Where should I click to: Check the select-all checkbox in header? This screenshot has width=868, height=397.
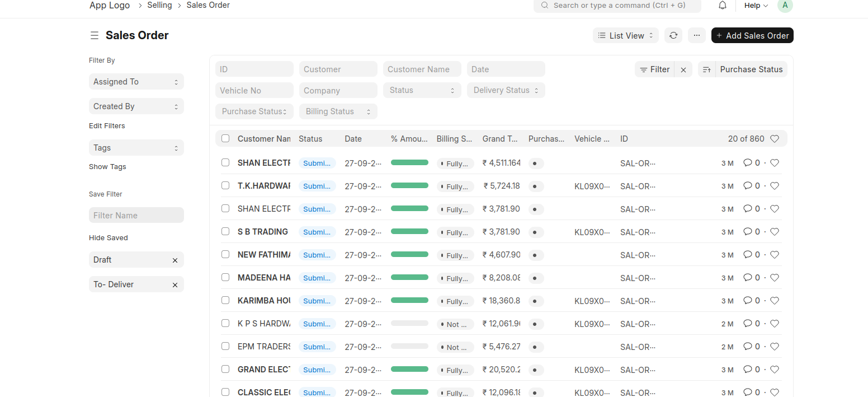pyautogui.click(x=225, y=138)
